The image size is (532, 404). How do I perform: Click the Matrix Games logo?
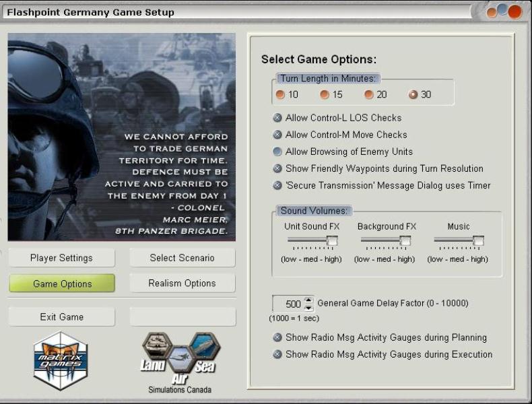click(x=61, y=361)
